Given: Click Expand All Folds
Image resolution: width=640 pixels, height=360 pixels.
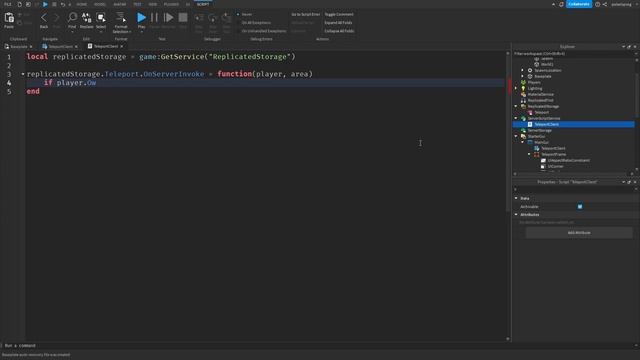Looking at the screenshot, I should (338, 23).
